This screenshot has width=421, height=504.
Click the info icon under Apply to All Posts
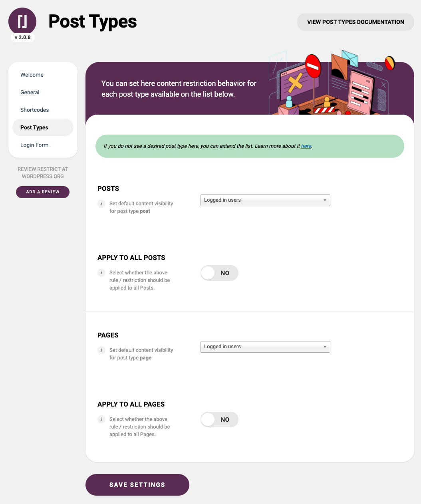point(101,273)
